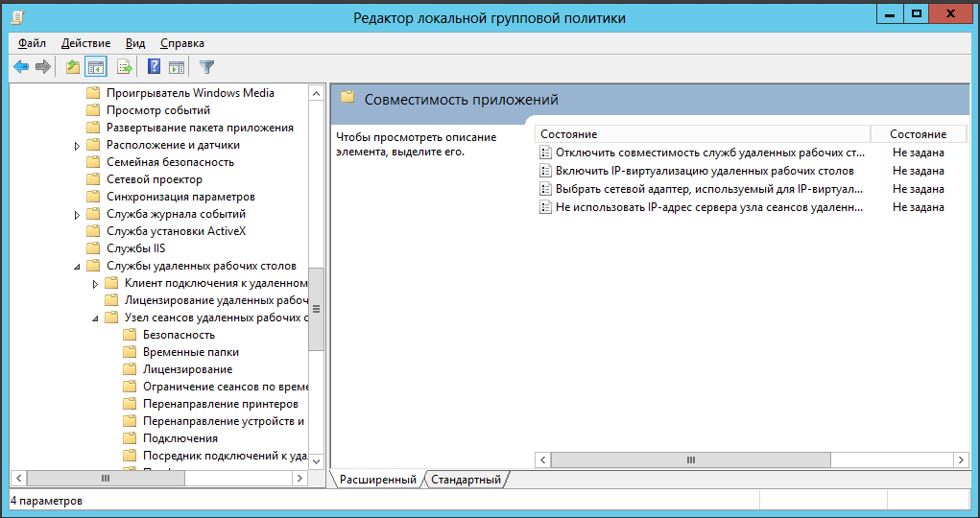
Task: Sort by the right 'Состояние' column header
Action: (917, 134)
